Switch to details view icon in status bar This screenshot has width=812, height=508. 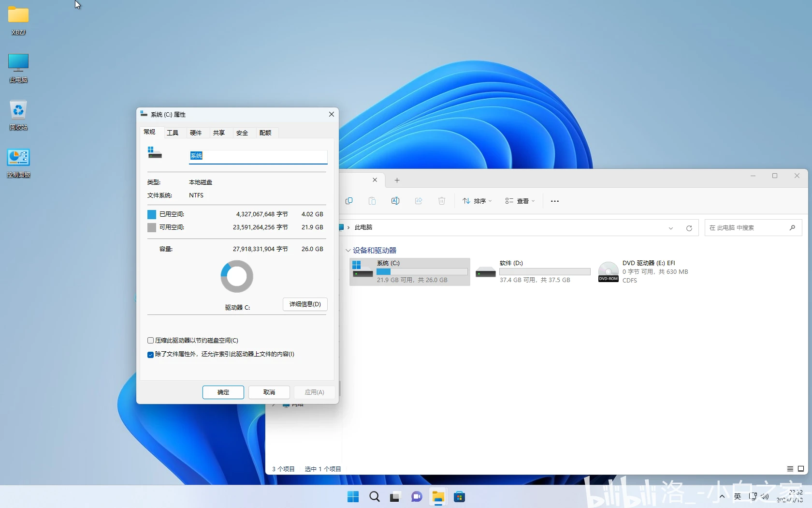point(790,469)
